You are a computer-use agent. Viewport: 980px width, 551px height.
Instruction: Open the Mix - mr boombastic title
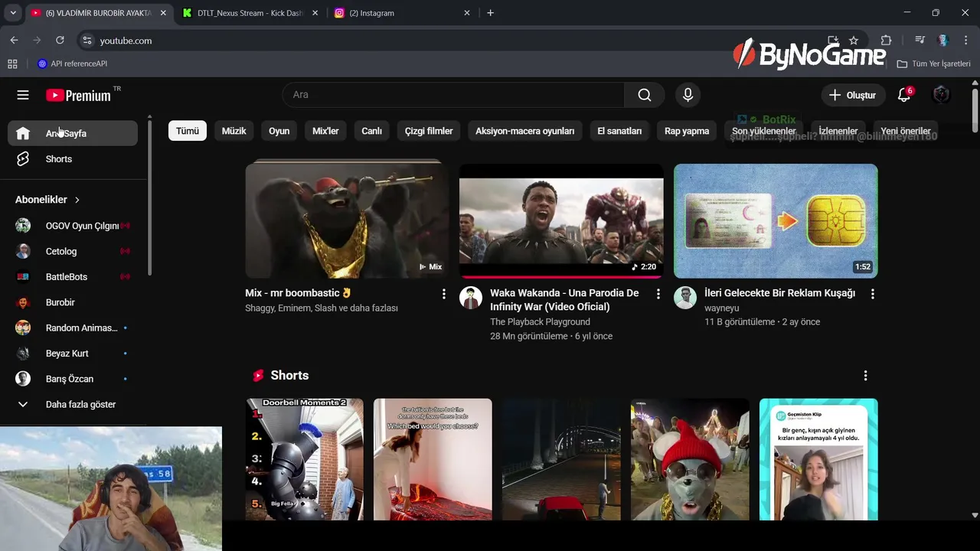click(298, 293)
